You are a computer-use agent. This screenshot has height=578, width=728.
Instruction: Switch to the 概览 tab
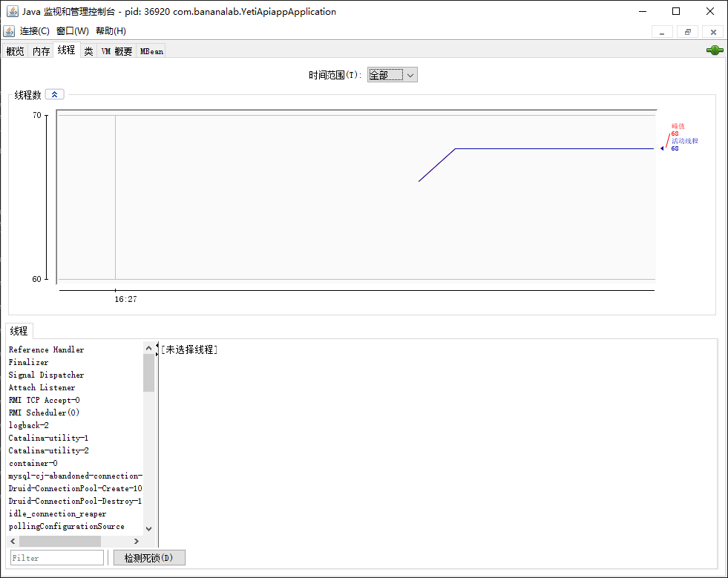tap(16, 51)
